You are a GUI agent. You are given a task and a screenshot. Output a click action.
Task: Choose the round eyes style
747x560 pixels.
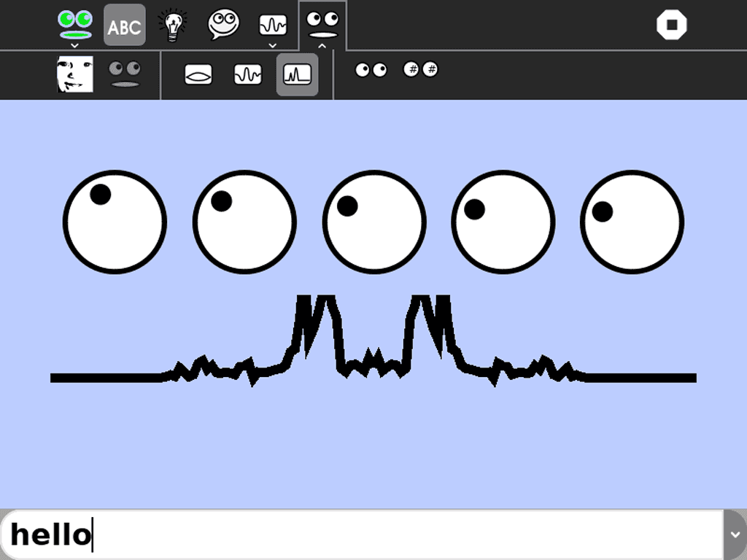[371, 70]
